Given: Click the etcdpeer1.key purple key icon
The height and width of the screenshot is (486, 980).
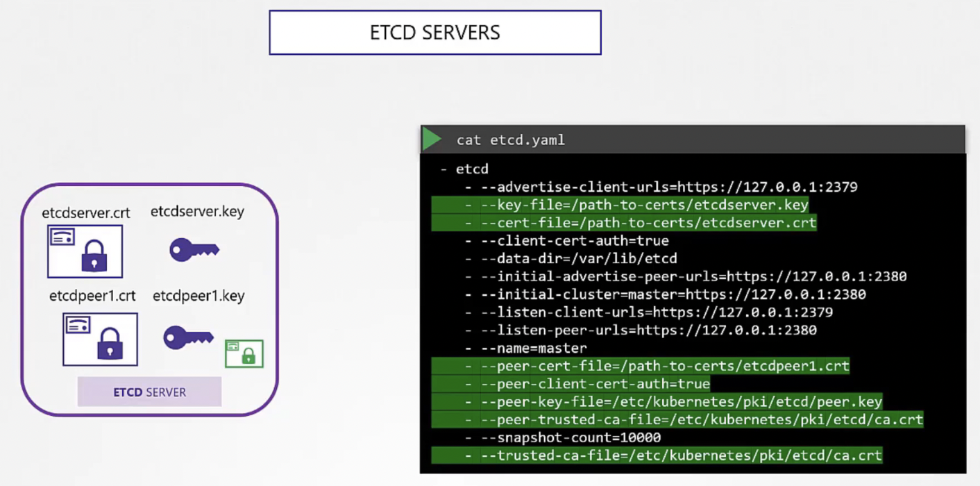Looking at the screenshot, I should coord(188,337).
